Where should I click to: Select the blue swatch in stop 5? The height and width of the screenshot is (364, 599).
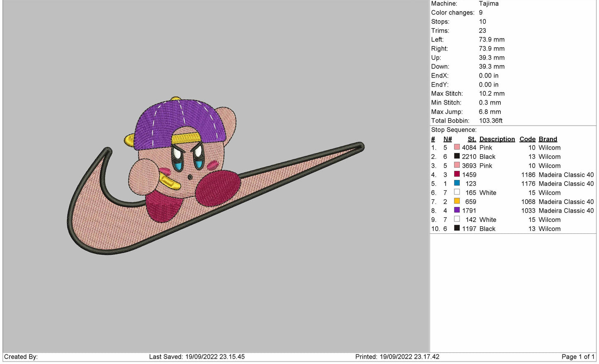point(457,183)
